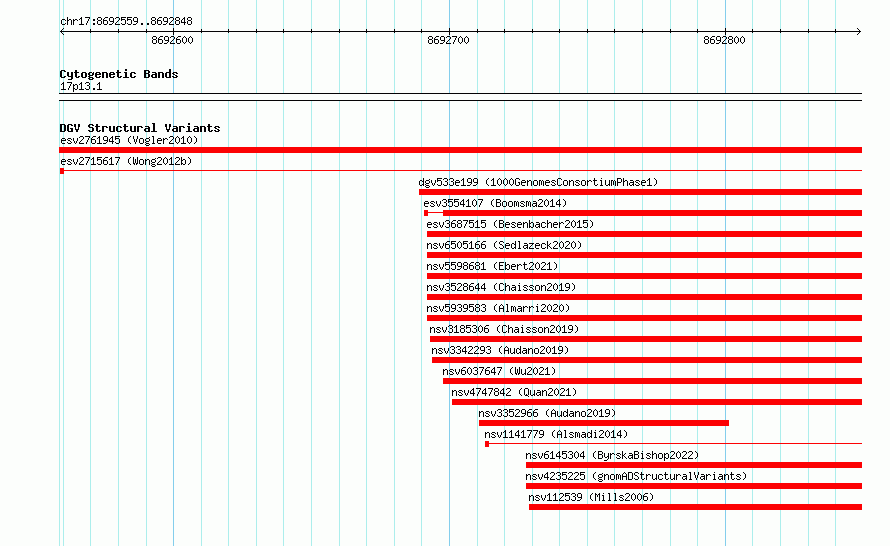
Task: Click the red bar under nsv4235225 (gnomADStructuralVariants)
Action: (x=694, y=486)
